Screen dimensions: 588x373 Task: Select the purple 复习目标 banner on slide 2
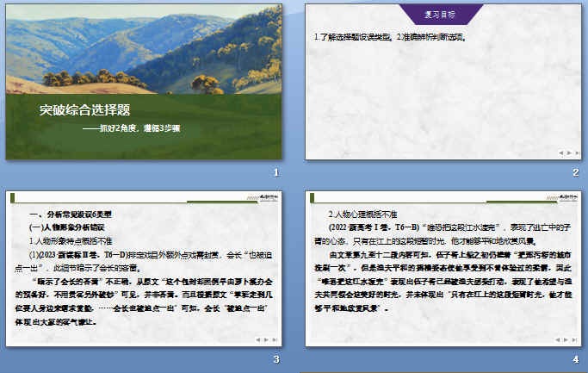point(446,15)
